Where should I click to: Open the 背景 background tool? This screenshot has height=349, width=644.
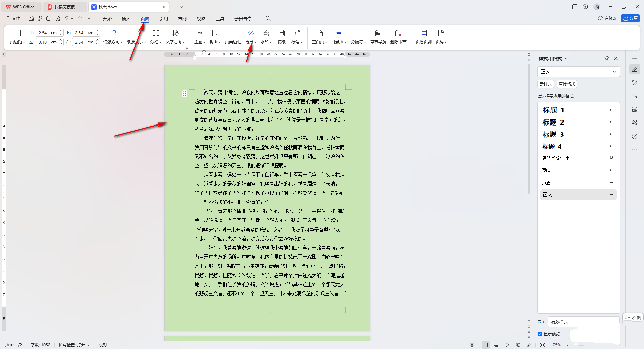(x=251, y=37)
